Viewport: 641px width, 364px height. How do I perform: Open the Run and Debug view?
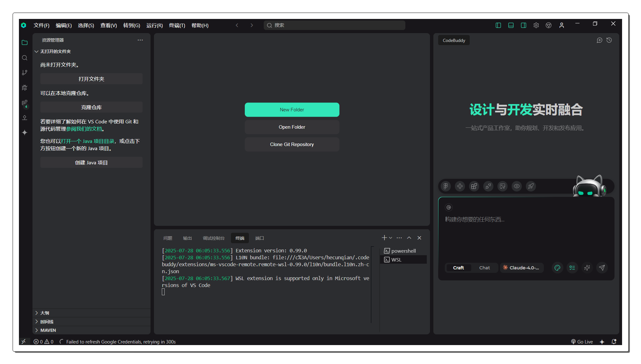click(x=25, y=88)
